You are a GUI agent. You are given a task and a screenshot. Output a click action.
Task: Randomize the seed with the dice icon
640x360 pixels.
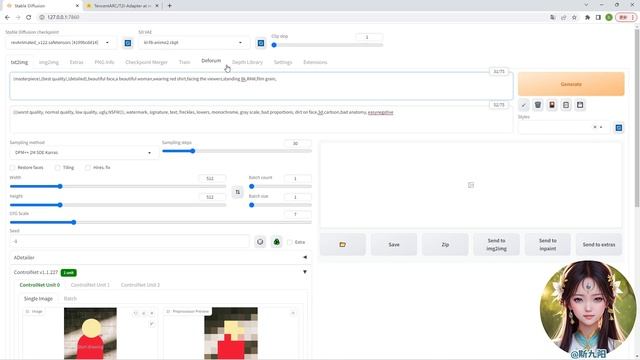point(260,242)
